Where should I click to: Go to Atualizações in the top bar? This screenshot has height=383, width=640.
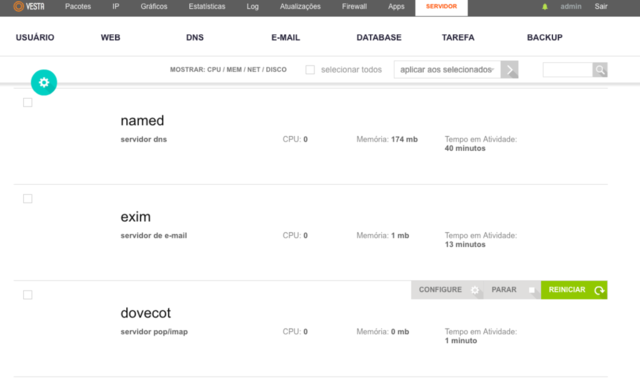tap(300, 7)
